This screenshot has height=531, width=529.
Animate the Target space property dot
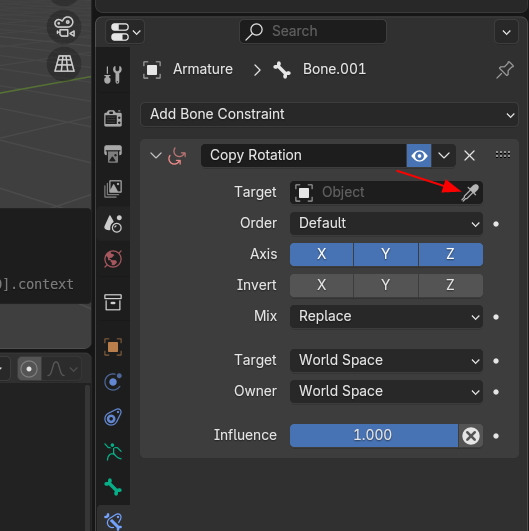tap(496, 361)
